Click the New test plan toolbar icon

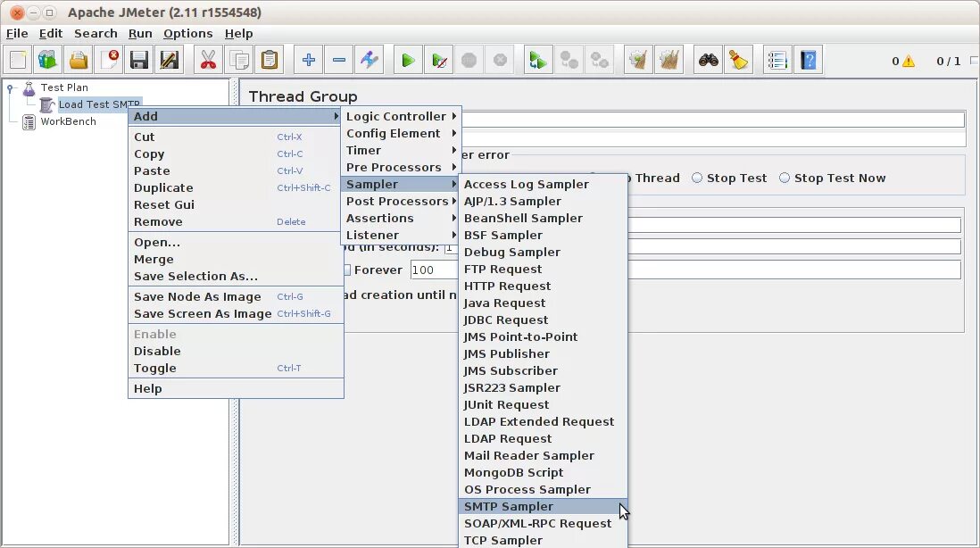18,61
